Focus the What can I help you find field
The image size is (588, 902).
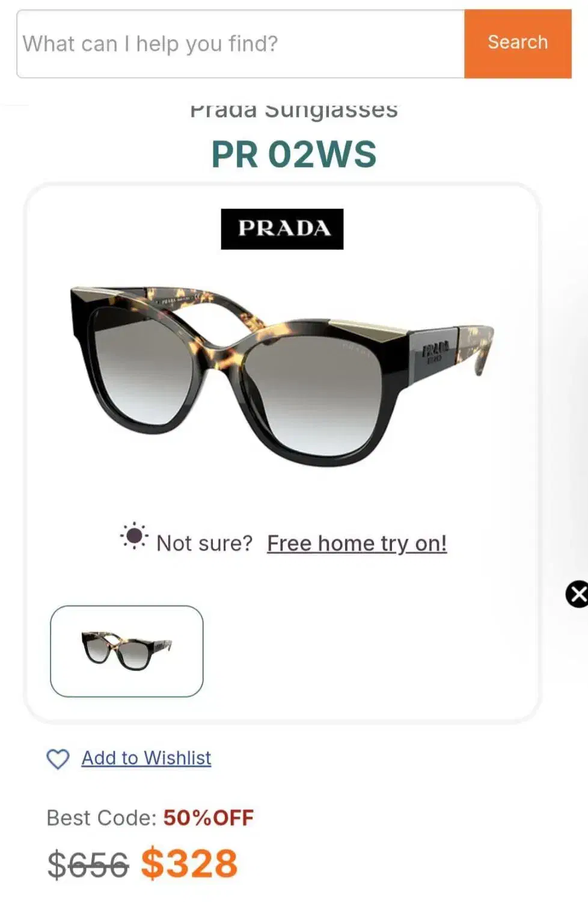[x=240, y=44]
